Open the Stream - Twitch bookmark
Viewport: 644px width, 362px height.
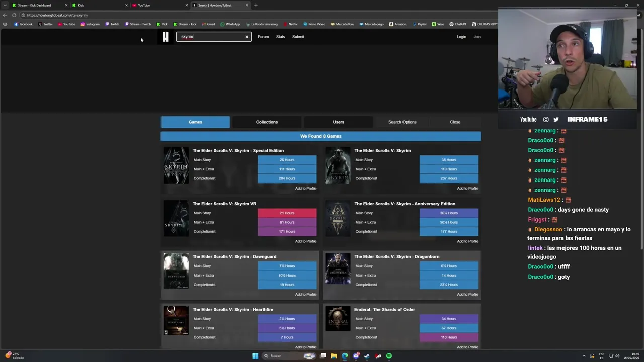[x=138, y=24]
